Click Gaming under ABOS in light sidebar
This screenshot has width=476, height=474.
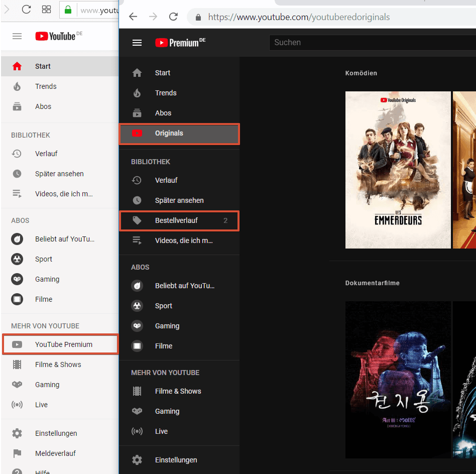[47, 279]
